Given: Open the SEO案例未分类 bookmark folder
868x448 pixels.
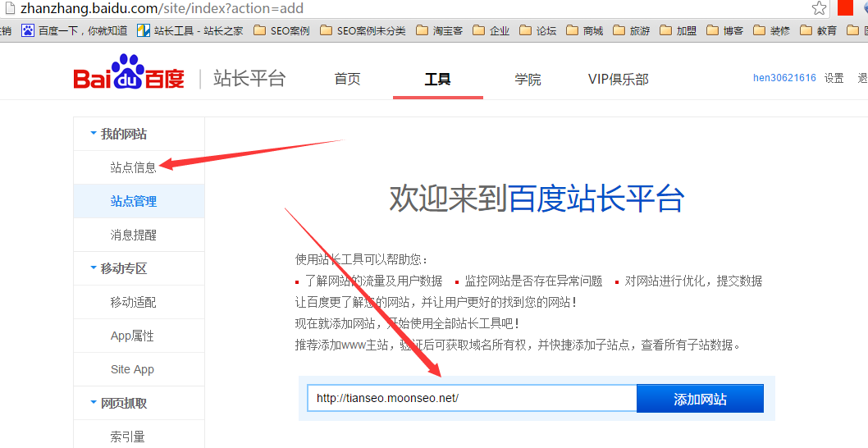Looking at the screenshot, I should [x=363, y=30].
